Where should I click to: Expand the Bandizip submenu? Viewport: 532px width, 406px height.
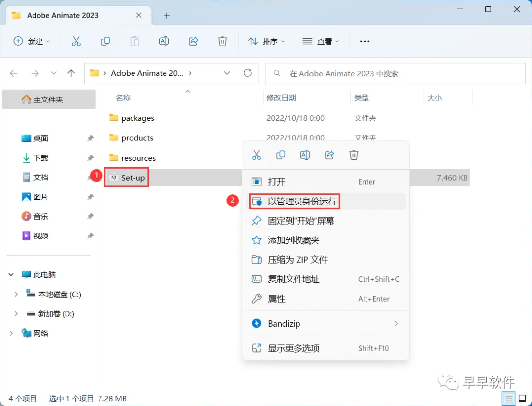click(396, 324)
